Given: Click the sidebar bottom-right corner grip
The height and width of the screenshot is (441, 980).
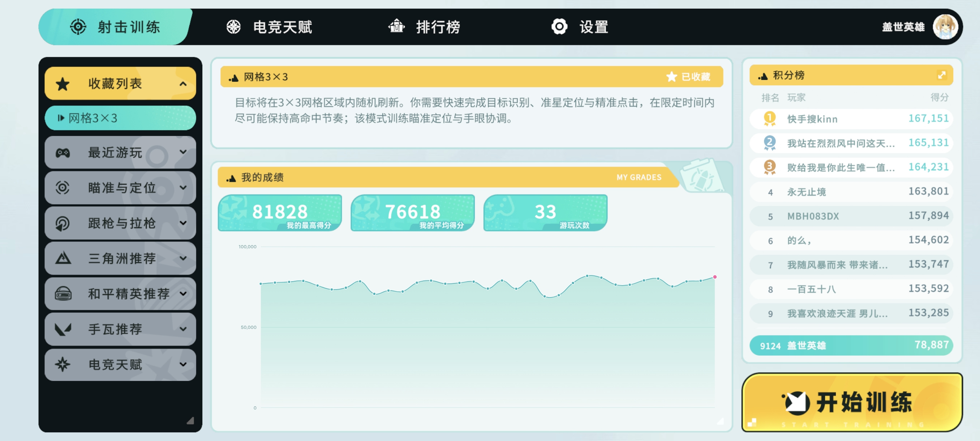Looking at the screenshot, I should coord(190,420).
